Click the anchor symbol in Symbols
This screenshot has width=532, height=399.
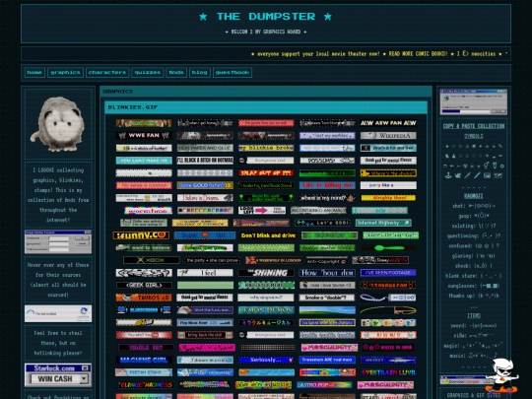click(x=448, y=175)
